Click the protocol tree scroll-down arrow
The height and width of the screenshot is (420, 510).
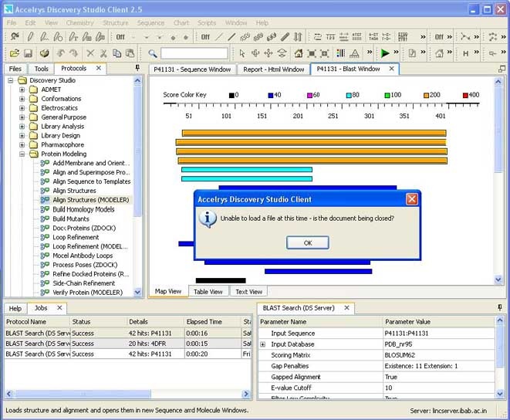click(137, 293)
